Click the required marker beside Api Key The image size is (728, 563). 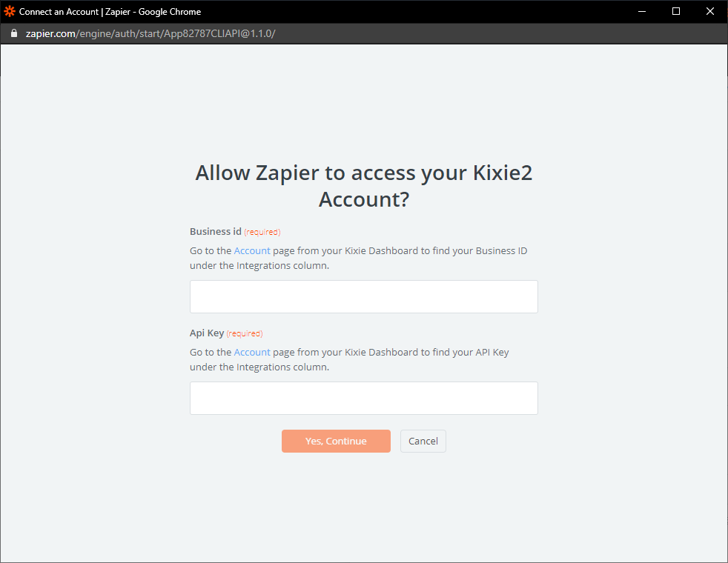point(245,333)
